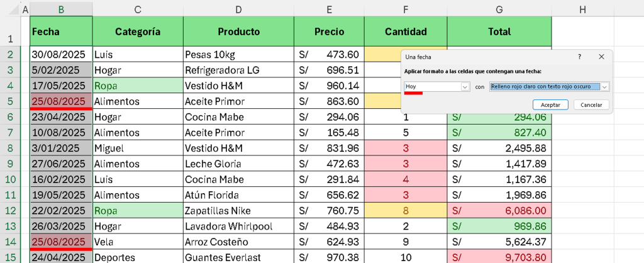
Task: Select the red total 6,086.00 cell
Action: coord(499,211)
